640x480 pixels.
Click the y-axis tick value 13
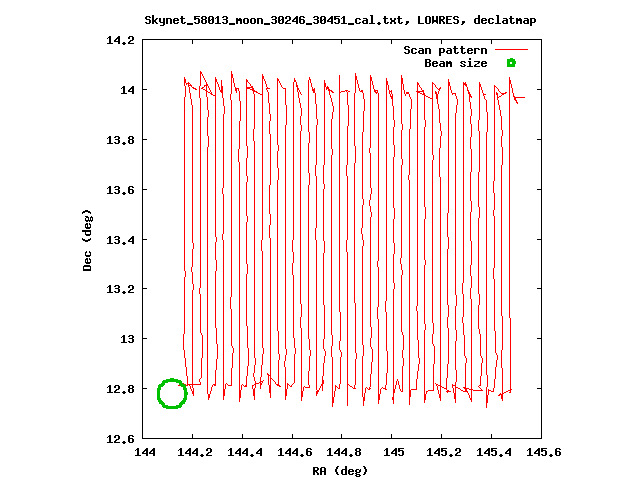pyautogui.click(x=127, y=339)
